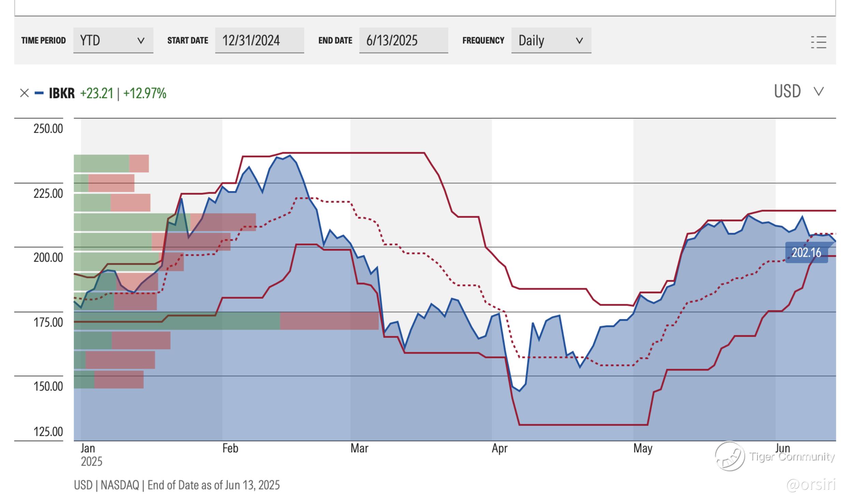Click the Tiger Community logo icon
853x504 pixels.
pos(730,456)
